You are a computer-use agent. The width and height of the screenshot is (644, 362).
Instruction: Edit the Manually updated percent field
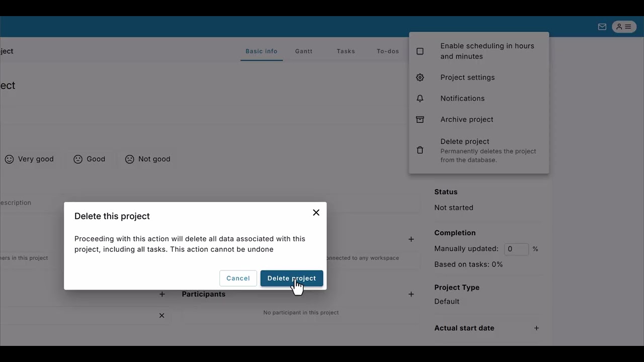pyautogui.click(x=516, y=249)
